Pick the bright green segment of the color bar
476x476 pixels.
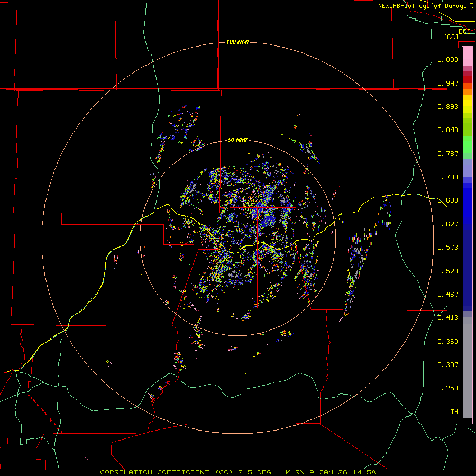[x=467, y=144]
